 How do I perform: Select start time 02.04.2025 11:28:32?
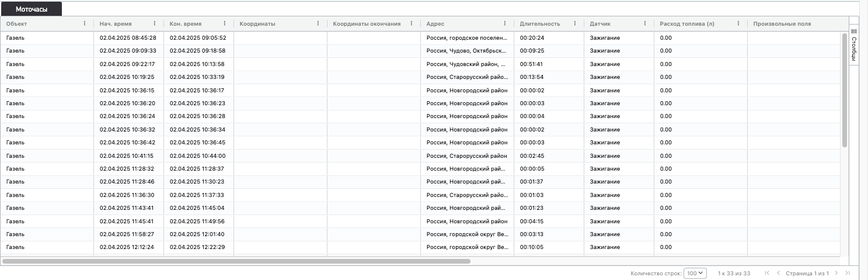pos(127,168)
